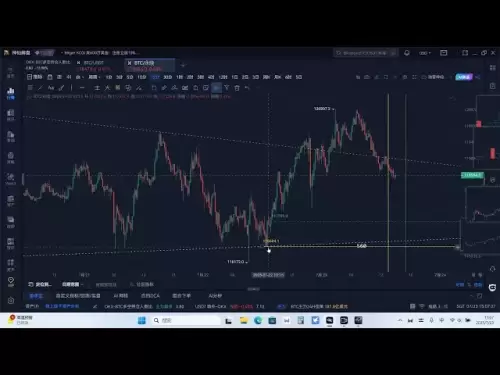
Task: Click the trash icon to delete drawings
Action: click(237, 88)
